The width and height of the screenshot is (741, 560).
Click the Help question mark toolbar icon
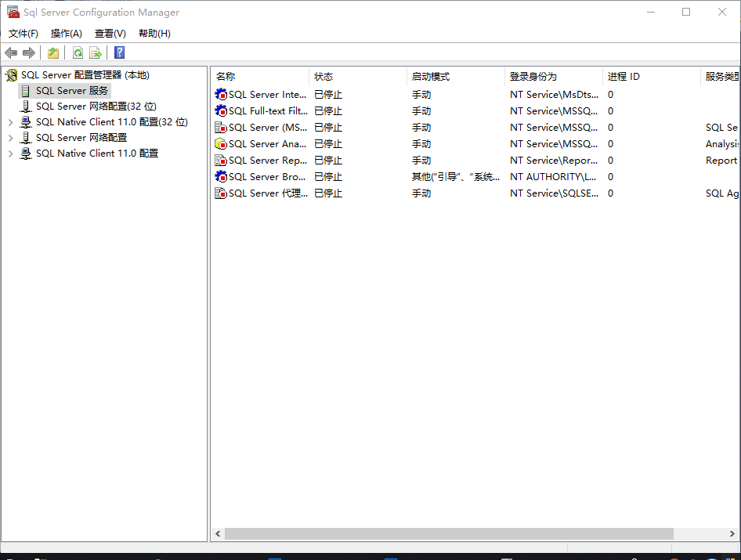point(120,52)
